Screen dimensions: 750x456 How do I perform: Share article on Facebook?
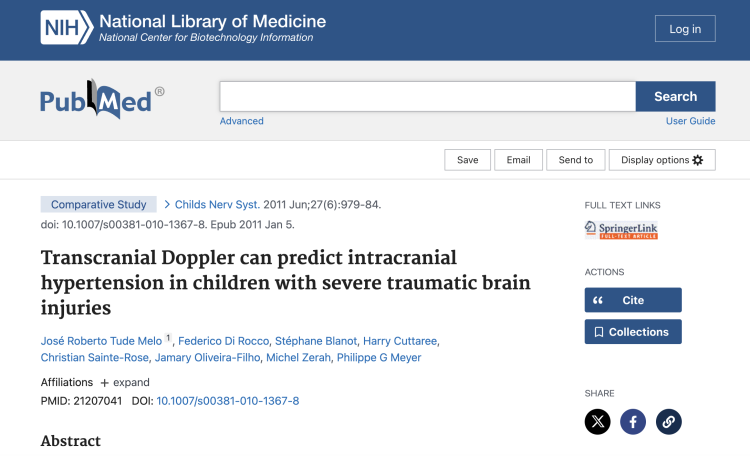pyautogui.click(x=633, y=422)
